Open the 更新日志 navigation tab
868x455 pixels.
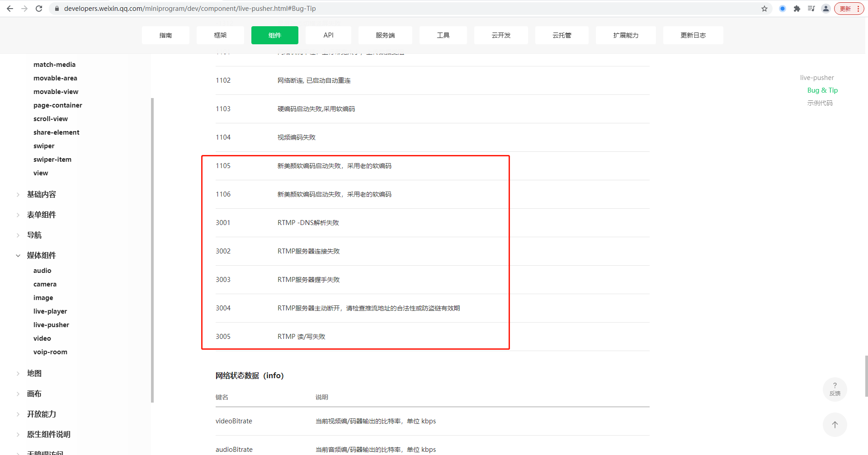[693, 35]
